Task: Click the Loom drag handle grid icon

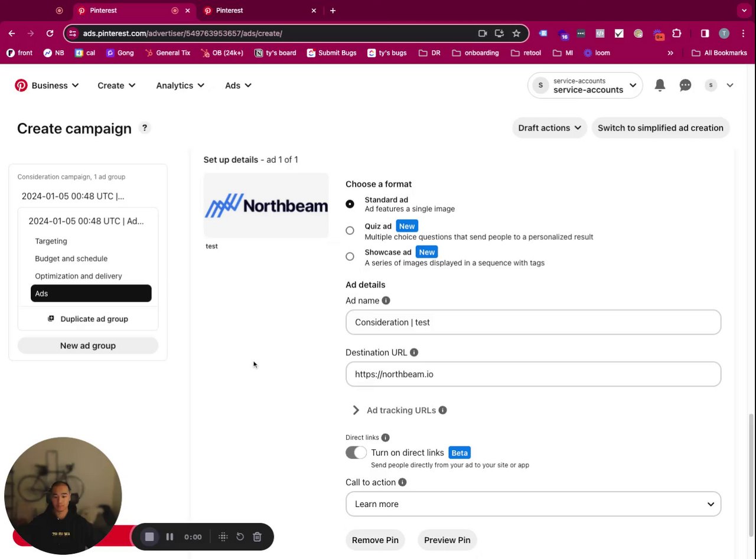Action: tap(223, 537)
